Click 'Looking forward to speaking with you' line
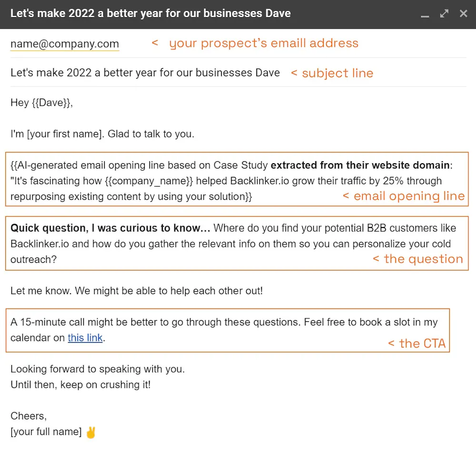Image resolution: width=476 pixels, height=454 pixels. [x=98, y=369]
